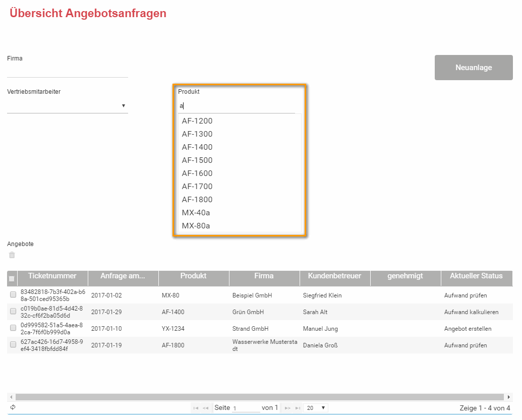Sort by the Aktueller Status column header
The width and height of the screenshot is (522, 420).
click(476, 276)
